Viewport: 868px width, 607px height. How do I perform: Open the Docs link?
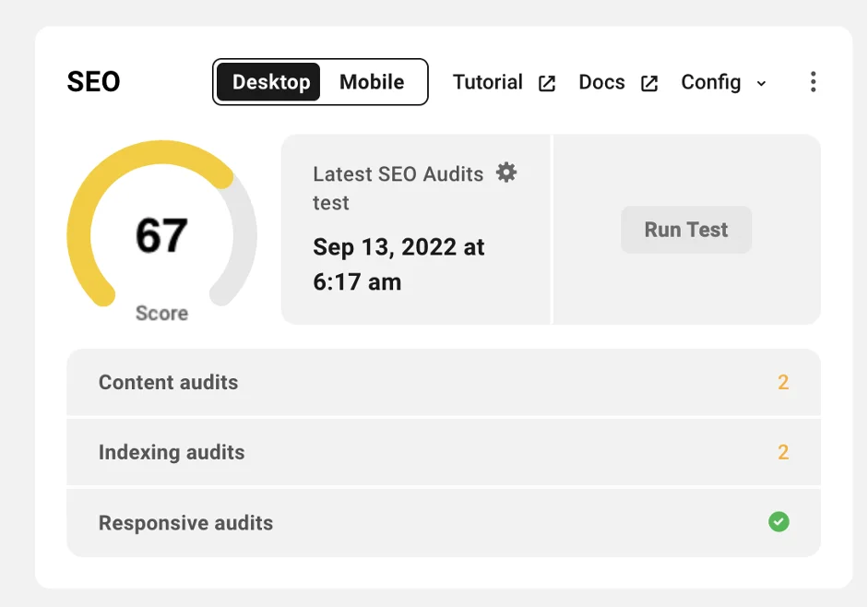601,82
